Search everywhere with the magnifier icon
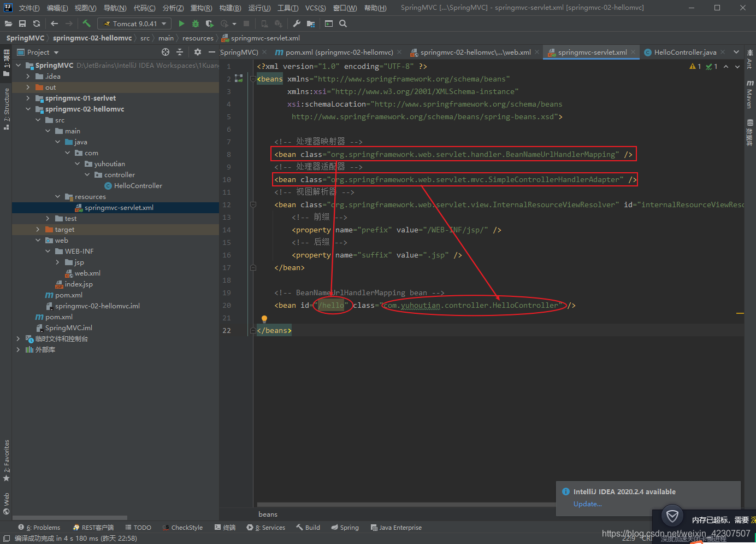This screenshot has width=756, height=544. click(x=343, y=24)
